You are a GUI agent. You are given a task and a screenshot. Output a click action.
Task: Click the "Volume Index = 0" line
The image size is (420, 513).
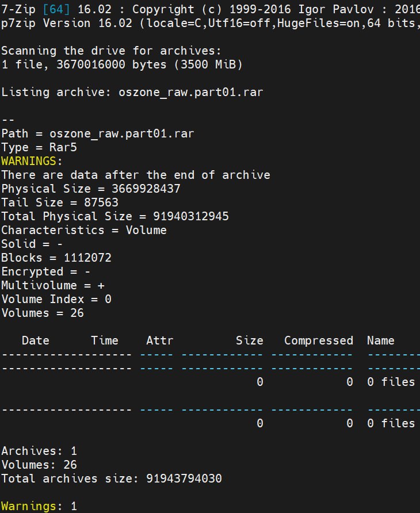click(x=56, y=299)
